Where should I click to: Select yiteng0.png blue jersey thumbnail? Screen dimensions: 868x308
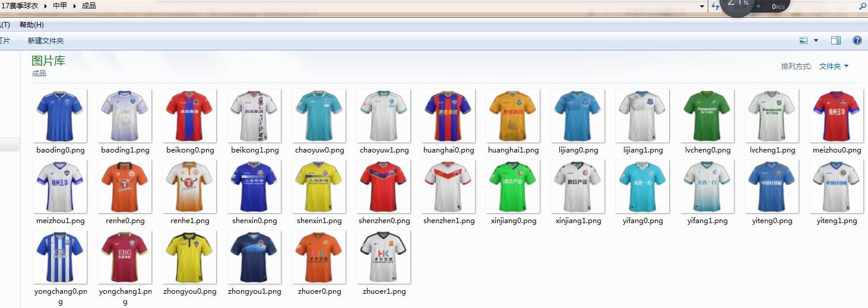pos(772,186)
